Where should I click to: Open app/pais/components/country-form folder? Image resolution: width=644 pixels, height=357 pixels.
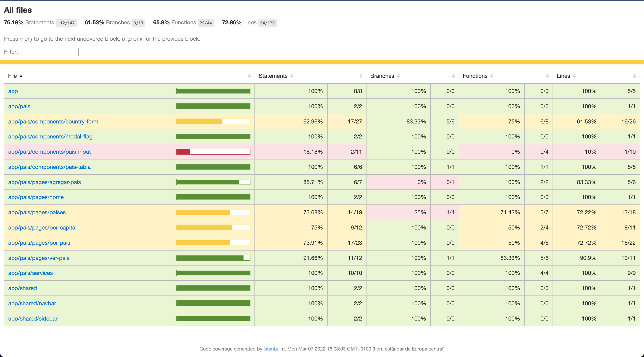[x=53, y=121]
